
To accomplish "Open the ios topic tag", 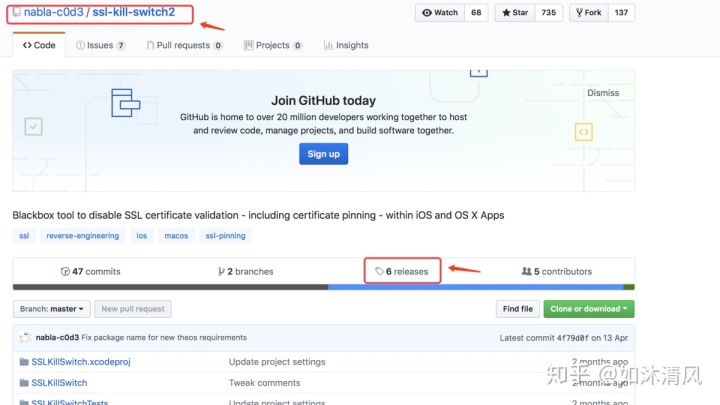I will [141, 236].
